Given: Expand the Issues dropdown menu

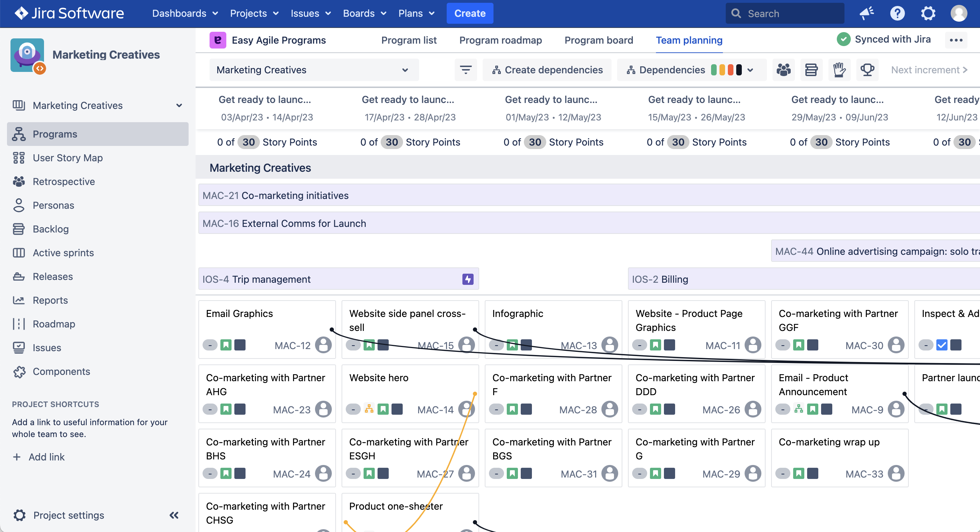Looking at the screenshot, I should (x=310, y=13).
